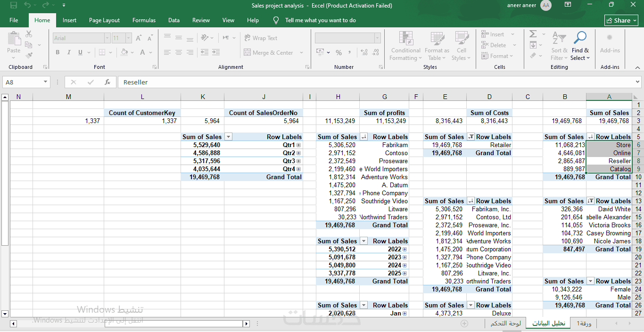Image resolution: width=644 pixels, height=332 pixels.
Task: Pick the Fill Color bucket swatch
Action: pyautogui.click(x=124, y=52)
